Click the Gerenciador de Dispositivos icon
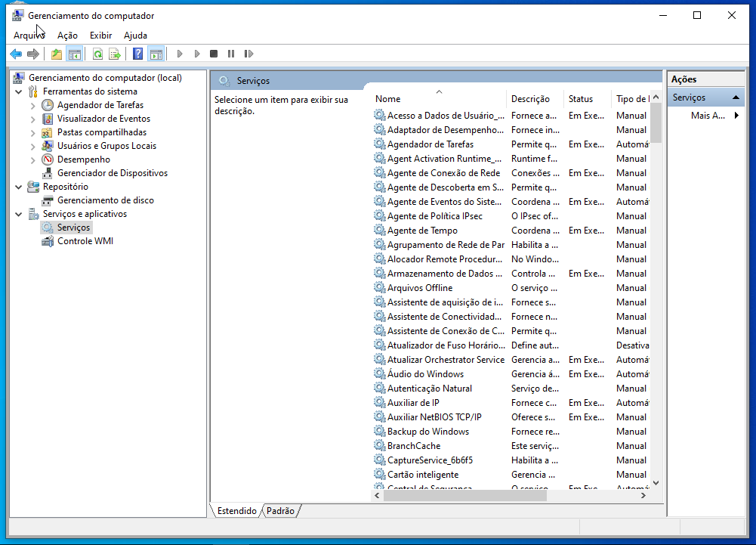The image size is (756, 545). click(48, 173)
